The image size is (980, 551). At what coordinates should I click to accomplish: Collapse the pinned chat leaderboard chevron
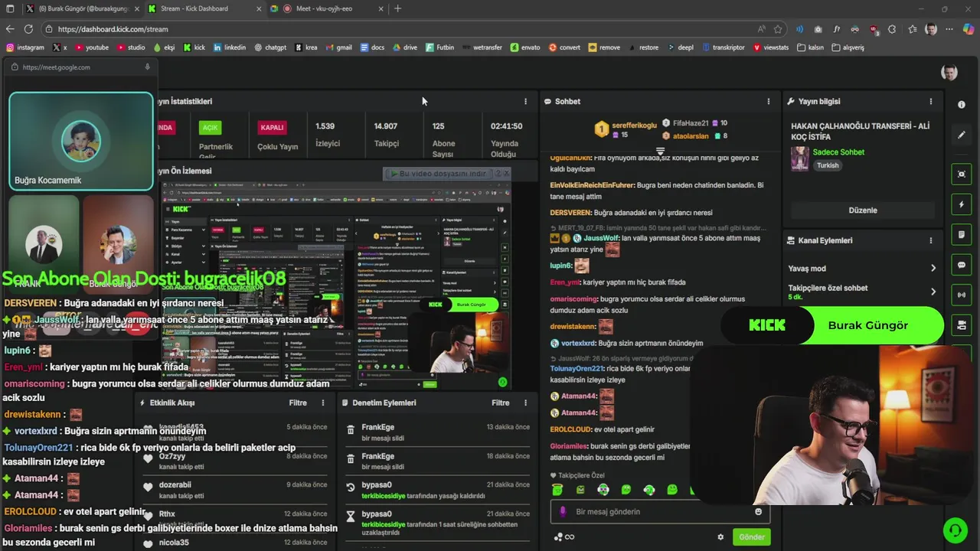661,151
